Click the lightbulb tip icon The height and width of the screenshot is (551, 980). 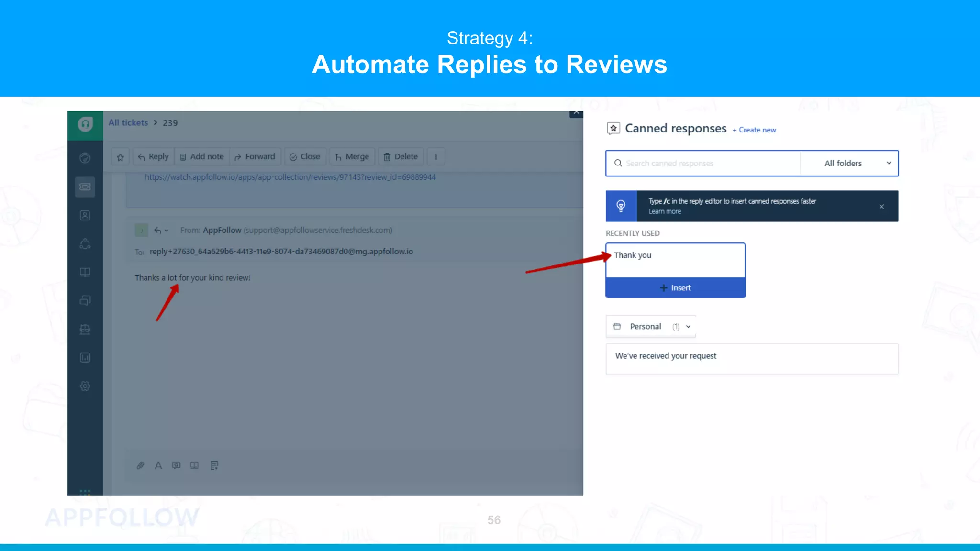tap(621, 206)
